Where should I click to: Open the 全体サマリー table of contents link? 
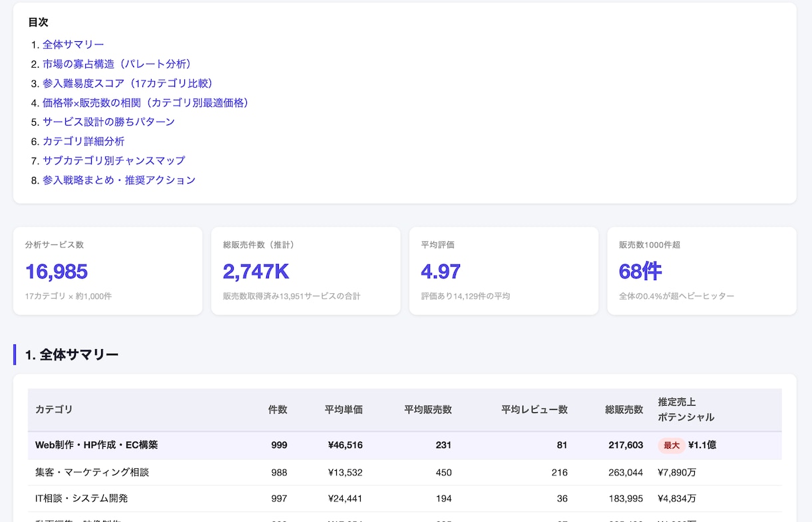73,45
